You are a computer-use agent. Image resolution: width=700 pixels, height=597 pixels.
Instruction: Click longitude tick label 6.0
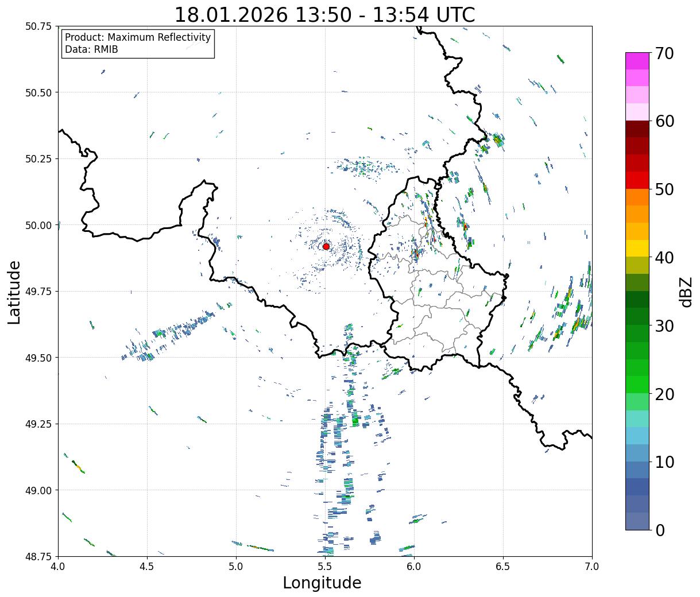[414, 567]
